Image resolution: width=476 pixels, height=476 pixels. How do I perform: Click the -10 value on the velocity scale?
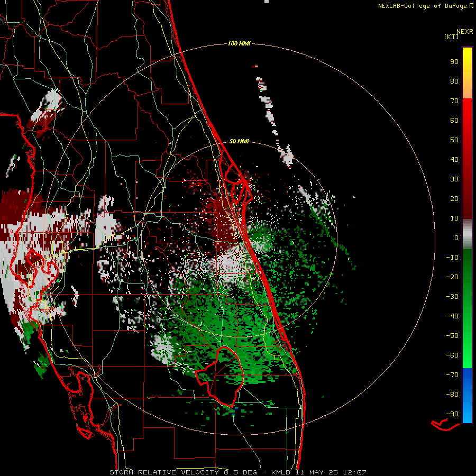(x=452, y=258)
